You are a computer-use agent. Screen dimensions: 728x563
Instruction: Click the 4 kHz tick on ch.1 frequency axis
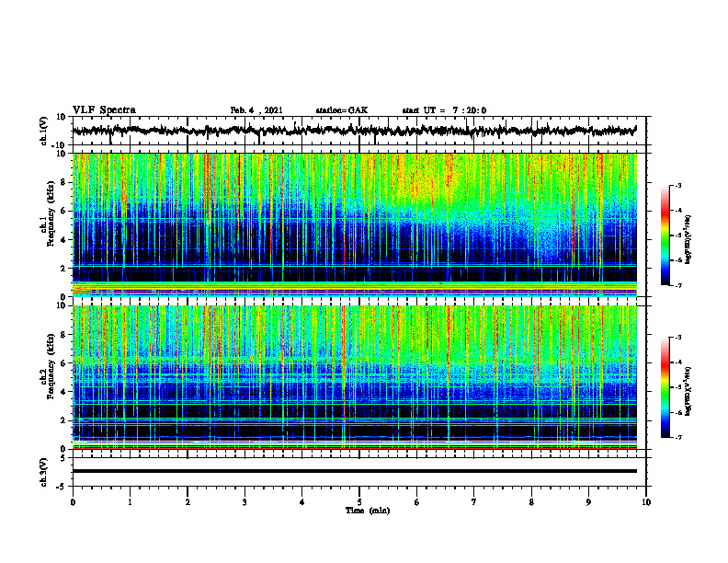pos(63,240)
